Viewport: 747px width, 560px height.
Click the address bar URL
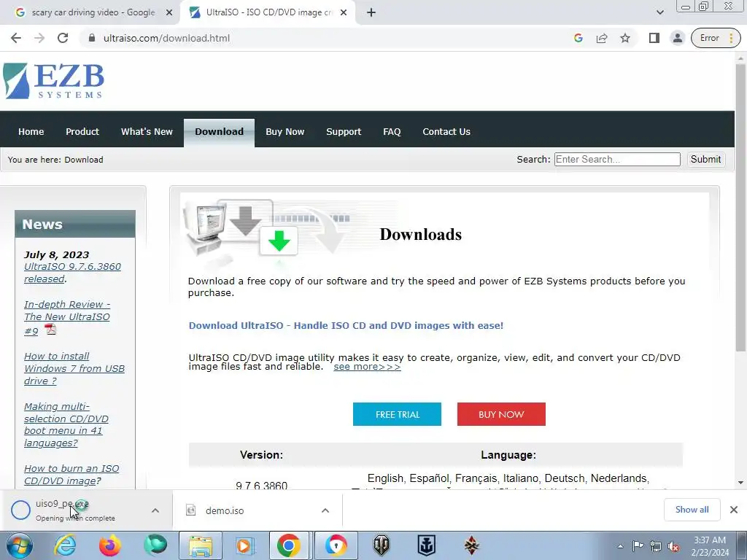click(166, 38)
